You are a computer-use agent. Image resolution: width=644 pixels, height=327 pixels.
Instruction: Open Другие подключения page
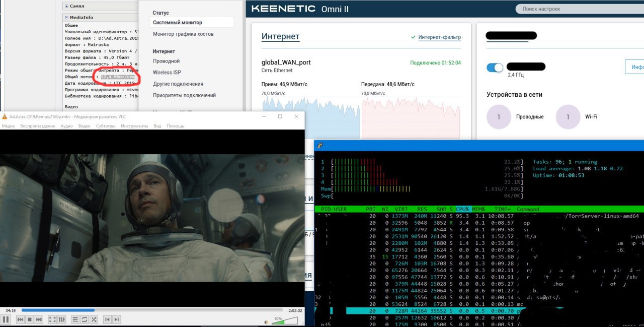click(x=178, y=84)
